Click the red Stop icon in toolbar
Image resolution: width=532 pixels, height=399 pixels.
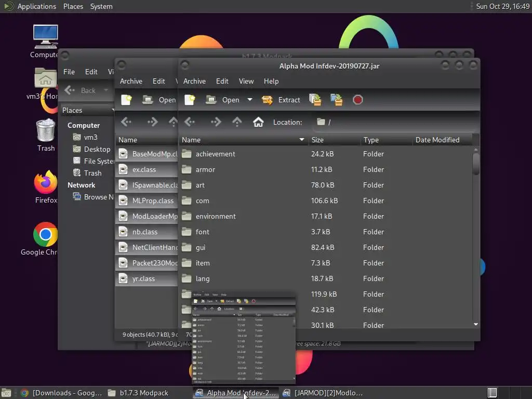click(x=357, y=100)
